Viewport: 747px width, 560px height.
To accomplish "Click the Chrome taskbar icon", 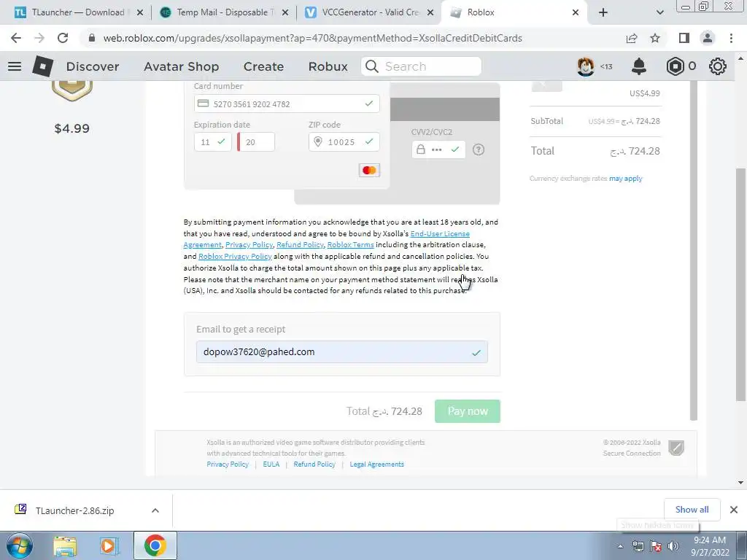I will (155, 545).
